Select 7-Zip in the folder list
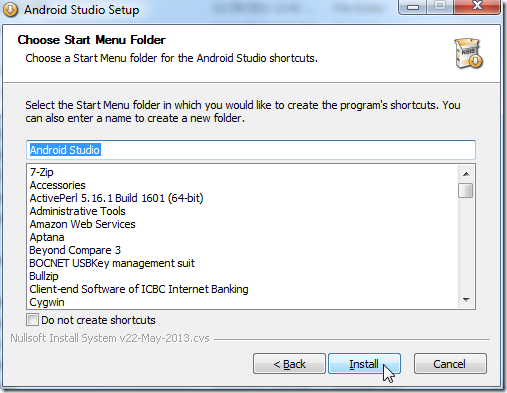The width and height of the screenshot is (507, 393). pyautogui.click(x=42, y=172)
